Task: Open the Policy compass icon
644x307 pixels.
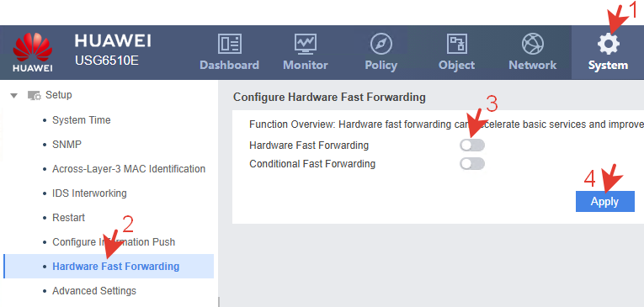Action: (x=381, y=45)
